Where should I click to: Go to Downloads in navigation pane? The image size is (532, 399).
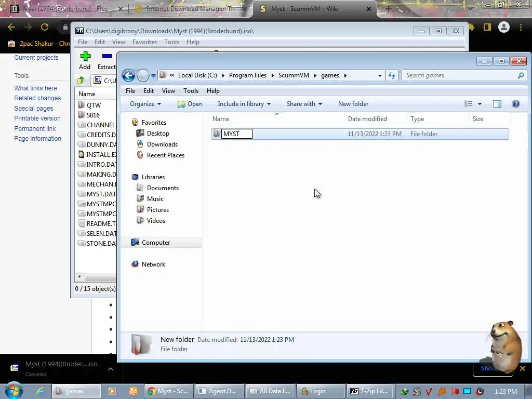pos(162,144)
